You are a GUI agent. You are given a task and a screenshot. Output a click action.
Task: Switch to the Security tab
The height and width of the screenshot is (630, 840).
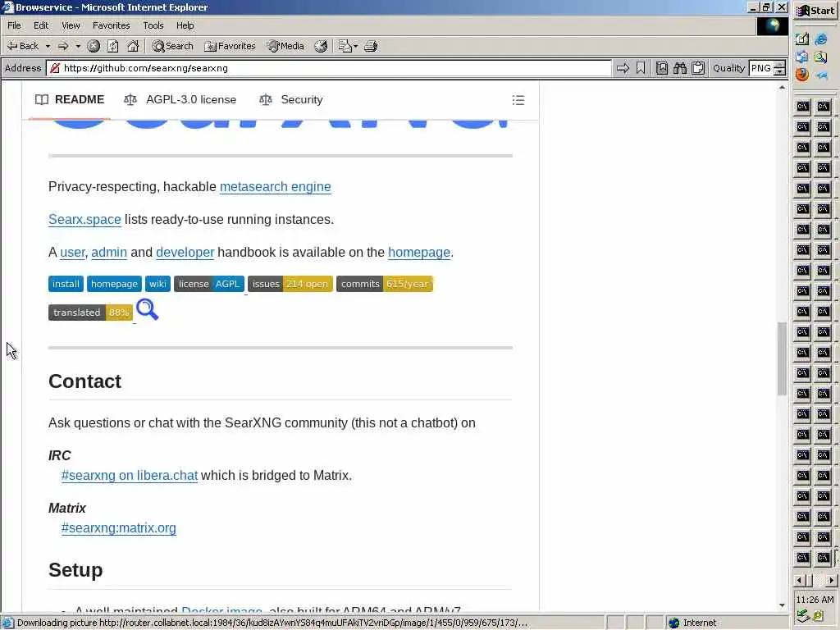pyautogui.click(x=291, y=99)
